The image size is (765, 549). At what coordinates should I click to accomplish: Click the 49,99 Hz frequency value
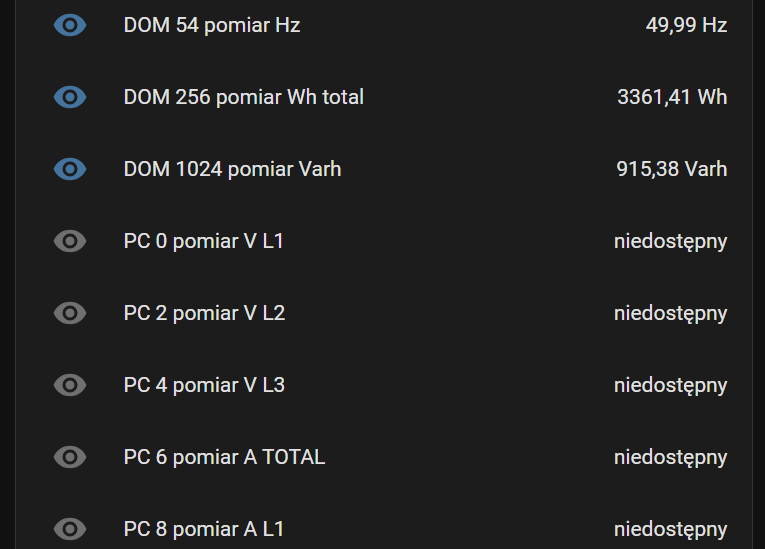(686, 25)
